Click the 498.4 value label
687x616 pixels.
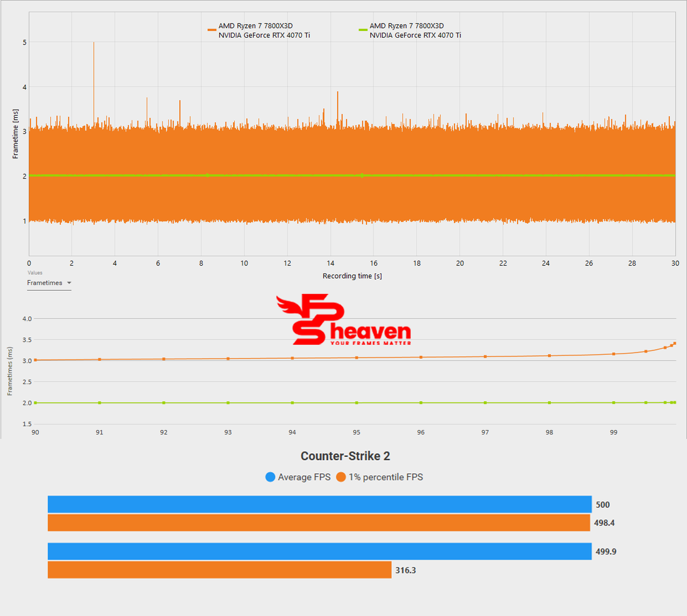(604, 523)
